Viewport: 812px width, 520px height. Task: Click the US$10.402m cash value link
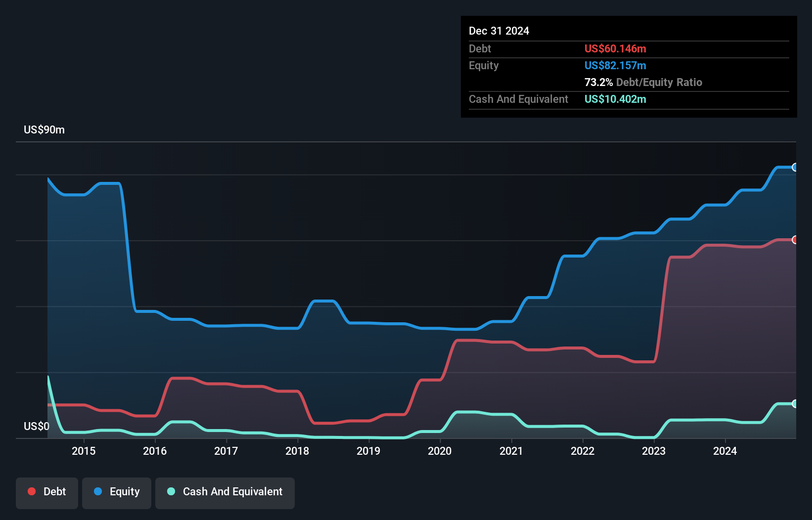(x=615, y=99)
